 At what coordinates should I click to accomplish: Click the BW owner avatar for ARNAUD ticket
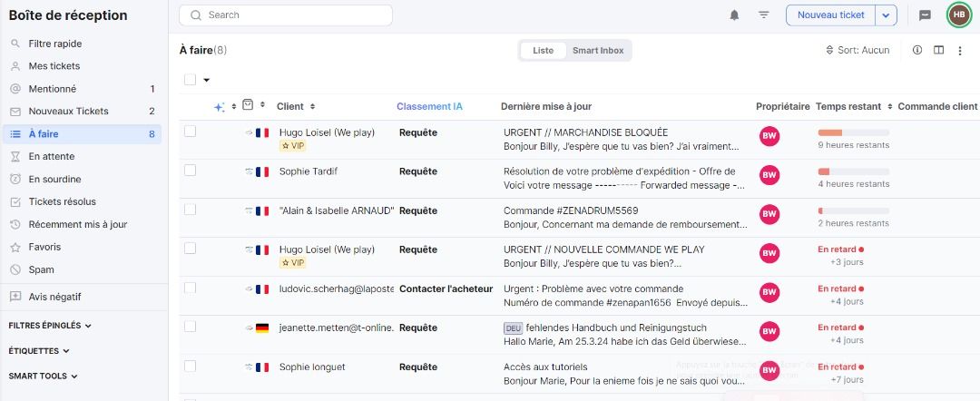tap(769, 214)
